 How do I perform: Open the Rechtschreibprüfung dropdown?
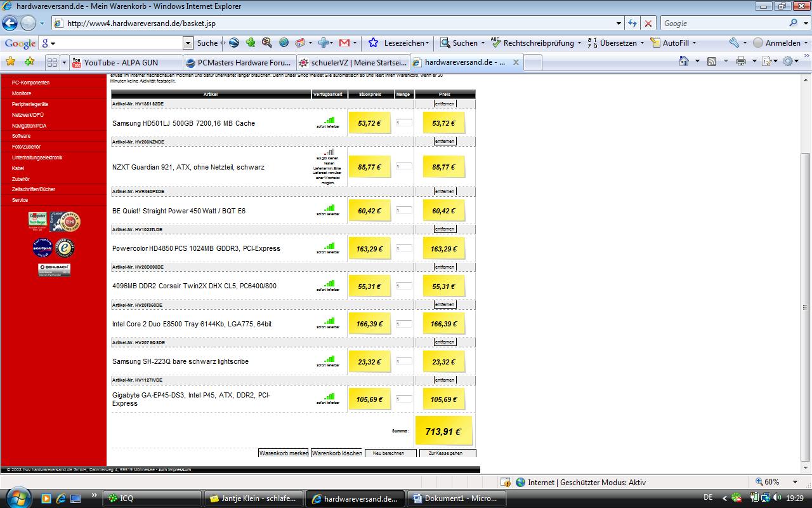pos(580,43)
